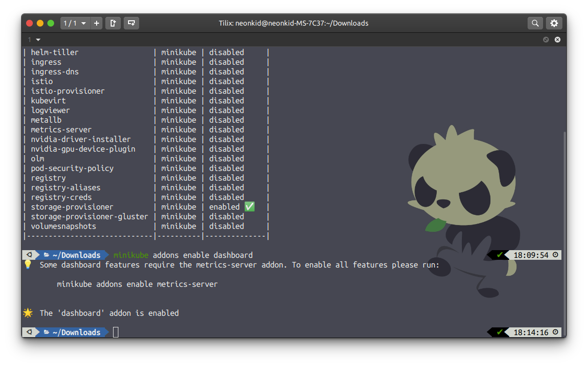This screenshot has width=588, height=367.
Task: Click the window title text Tilix: neonkid
Action: point(294,23)
